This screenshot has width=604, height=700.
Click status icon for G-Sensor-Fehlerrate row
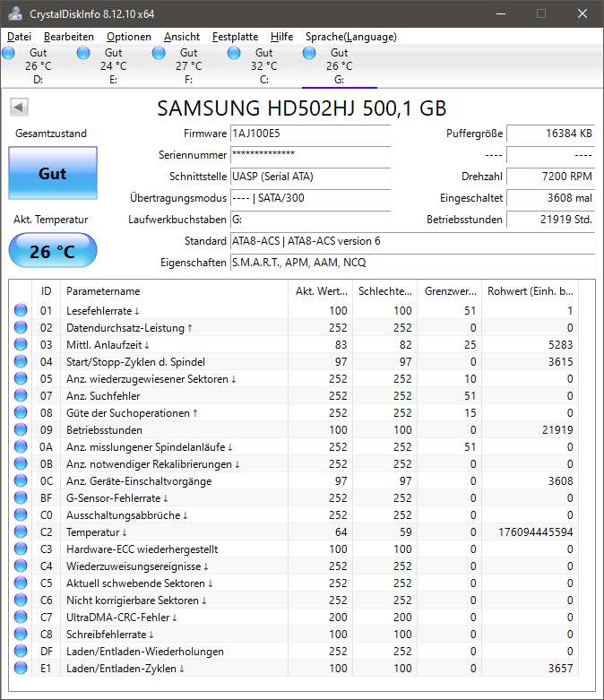coord(21,497)
